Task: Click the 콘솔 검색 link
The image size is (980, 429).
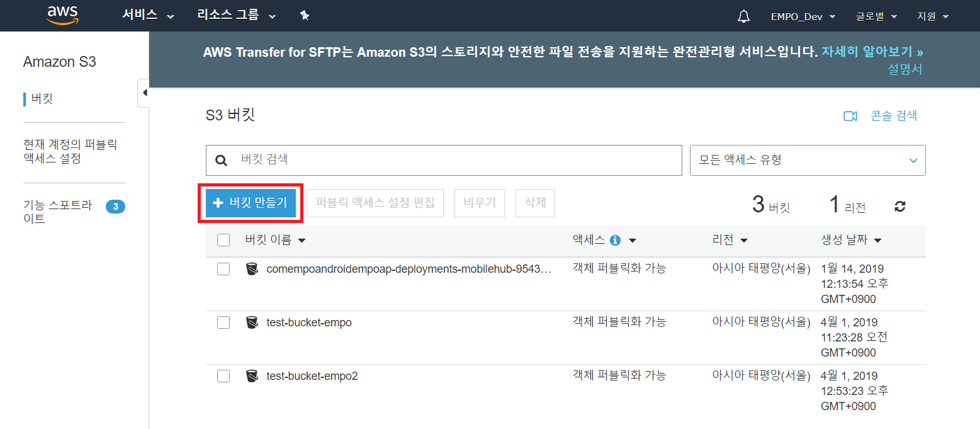Action: (x=894, y=116)
